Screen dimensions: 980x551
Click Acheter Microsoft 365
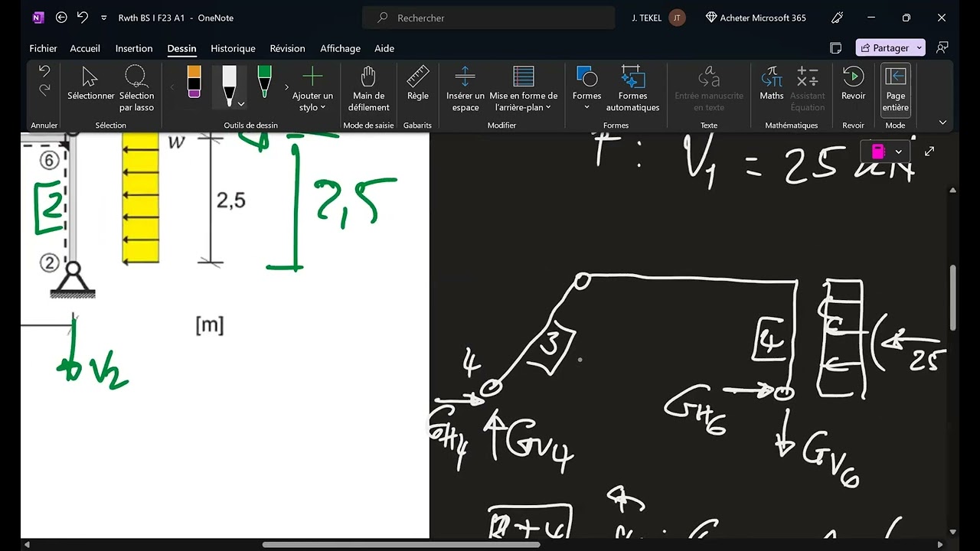point(756,18)
